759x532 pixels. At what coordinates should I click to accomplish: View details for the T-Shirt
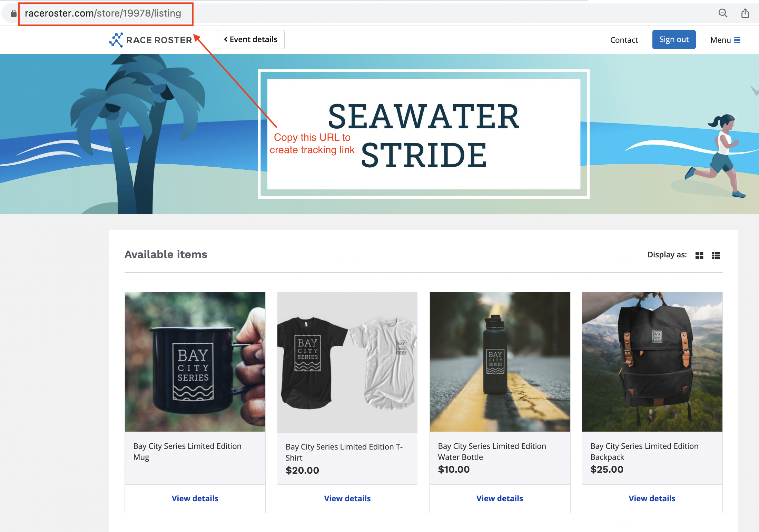coord(347,499)
